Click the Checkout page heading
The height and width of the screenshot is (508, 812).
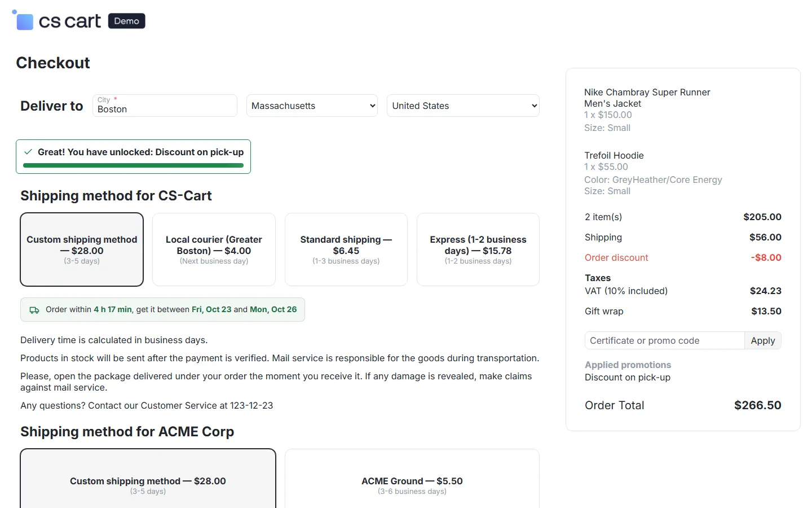pyautogui.click(x=53, y=63)
